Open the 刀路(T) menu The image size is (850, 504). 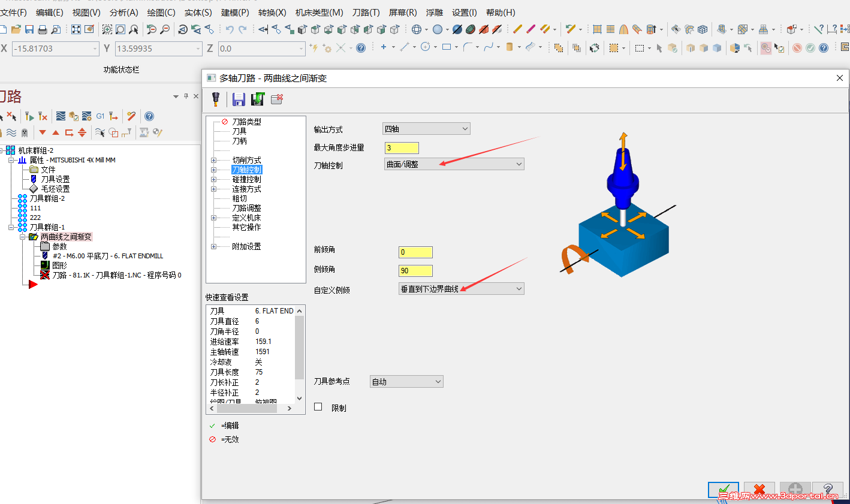coord(366,12)
